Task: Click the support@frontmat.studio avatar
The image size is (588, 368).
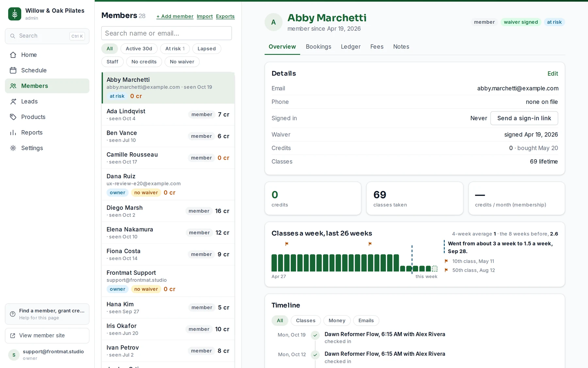Action: point(14,355)
